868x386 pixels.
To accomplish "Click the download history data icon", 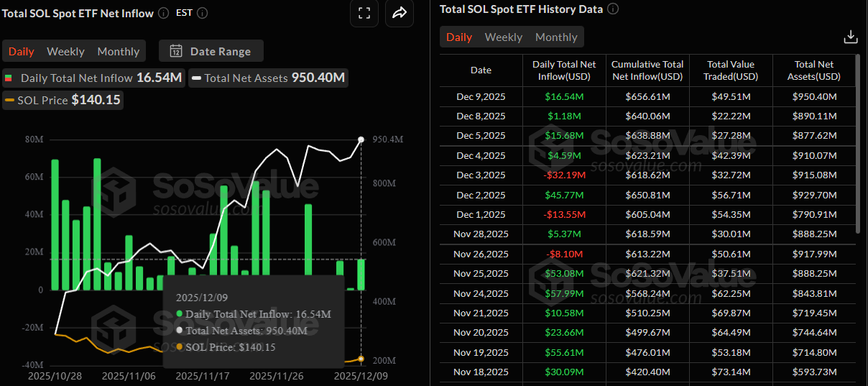I will 850,37.
